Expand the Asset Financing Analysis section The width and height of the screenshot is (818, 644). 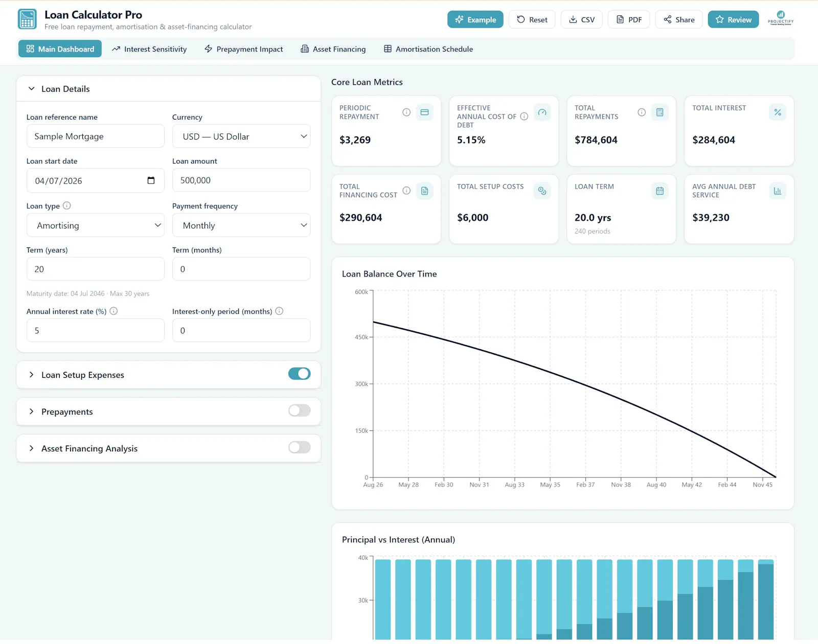31,448
